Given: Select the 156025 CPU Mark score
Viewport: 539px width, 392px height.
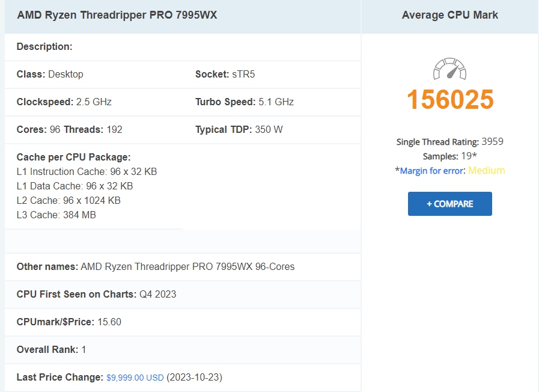Looking at the screenshot, I should point(450,99).
